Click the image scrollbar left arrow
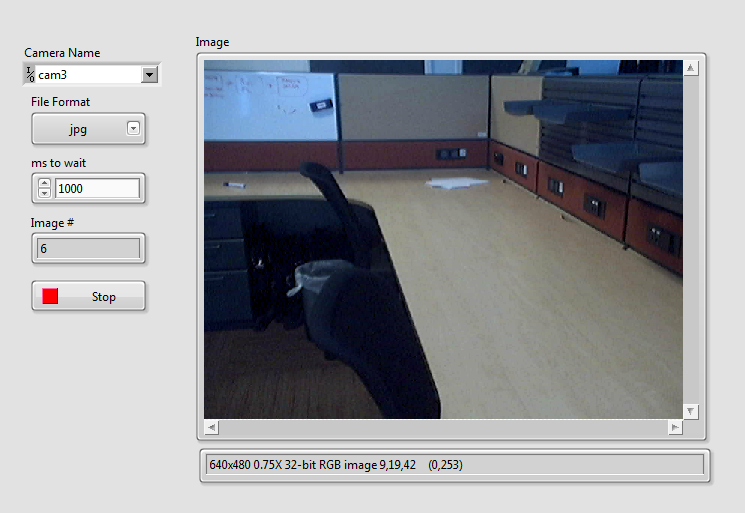 point(211,428)
